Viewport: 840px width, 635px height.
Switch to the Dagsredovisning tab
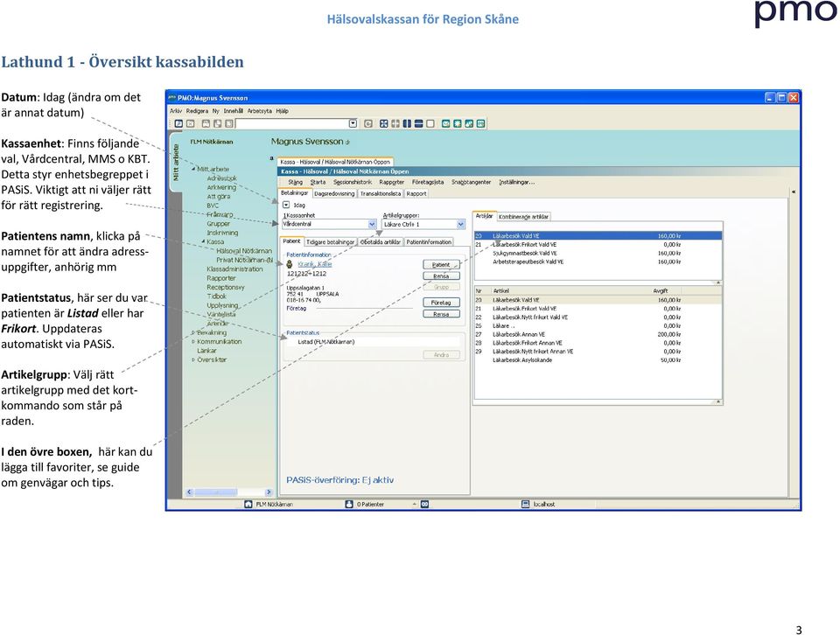[x=334, y=194]
